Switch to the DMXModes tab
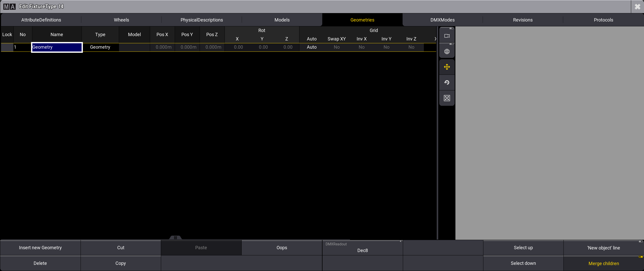This screenshot has height=271, width=644. pyautogui.click(x=442, y=20)
